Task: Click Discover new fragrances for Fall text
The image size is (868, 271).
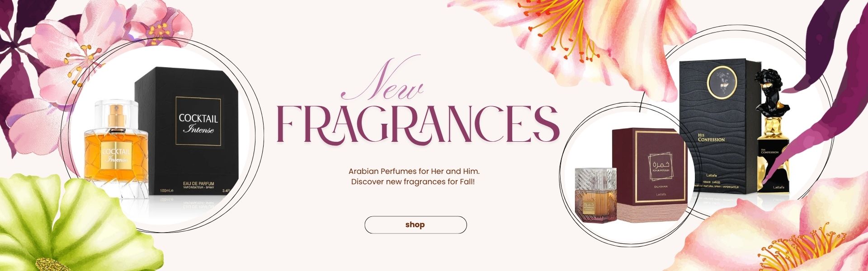Action: point(413,182)
